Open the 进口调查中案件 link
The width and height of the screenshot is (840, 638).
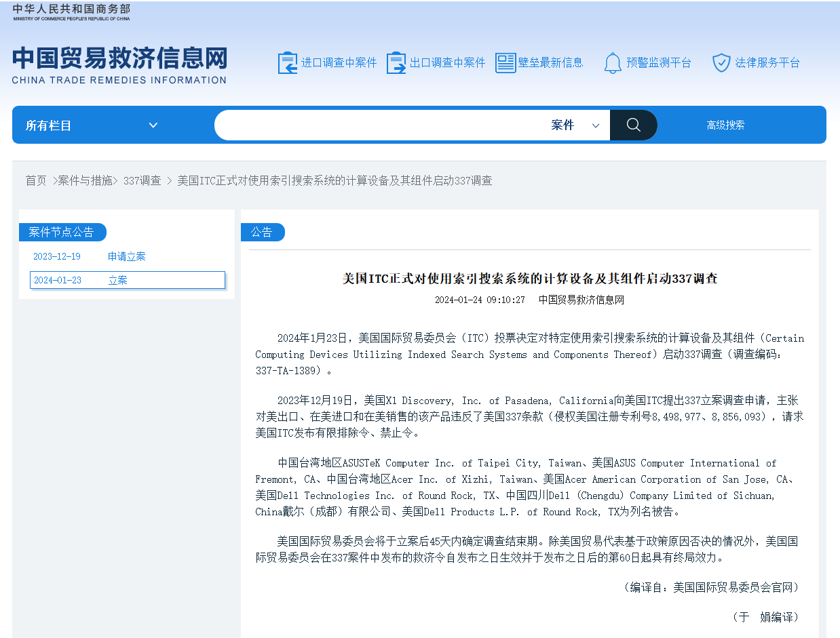click(339, 63)
